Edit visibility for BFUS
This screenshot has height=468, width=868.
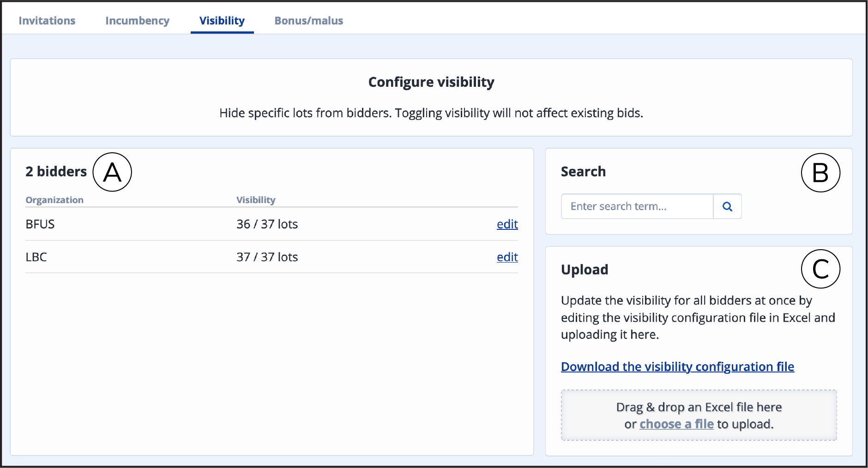507,224
